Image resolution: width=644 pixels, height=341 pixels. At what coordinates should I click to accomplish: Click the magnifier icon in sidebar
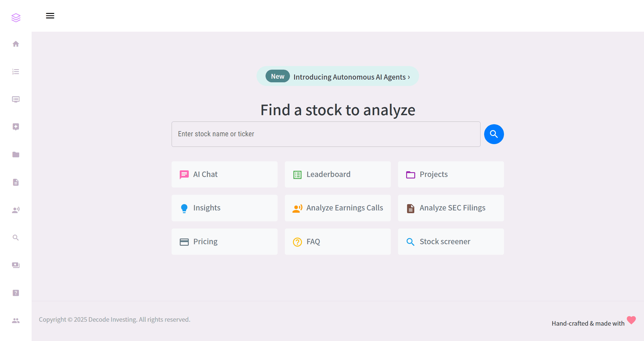[x=16, y=238]
